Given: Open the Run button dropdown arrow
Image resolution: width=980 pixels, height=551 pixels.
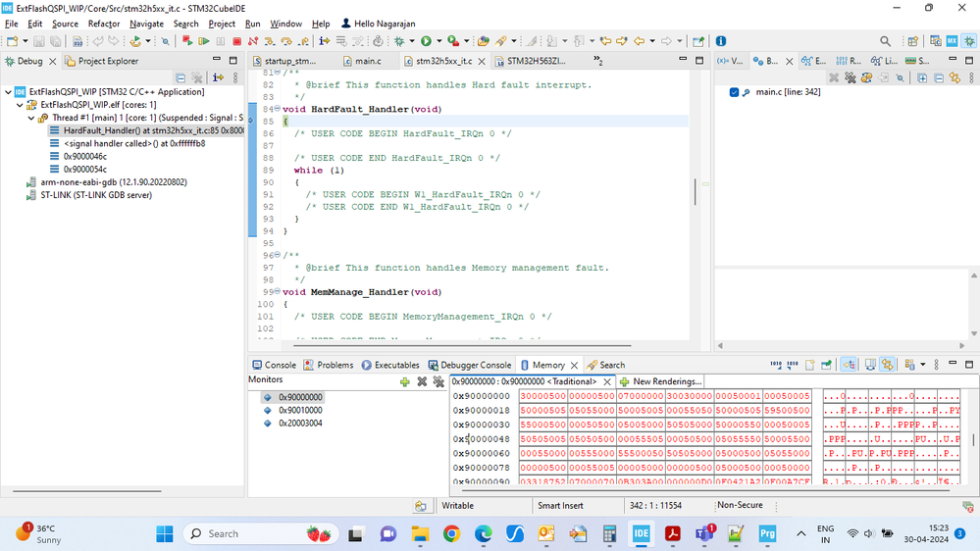Looking at the screenshot, I should pyautogui.click(x=438, y=41).
